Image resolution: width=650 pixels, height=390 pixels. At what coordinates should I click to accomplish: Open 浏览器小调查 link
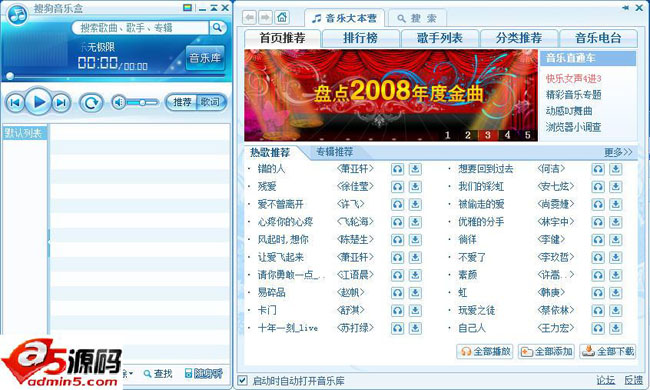coord(573,127)
